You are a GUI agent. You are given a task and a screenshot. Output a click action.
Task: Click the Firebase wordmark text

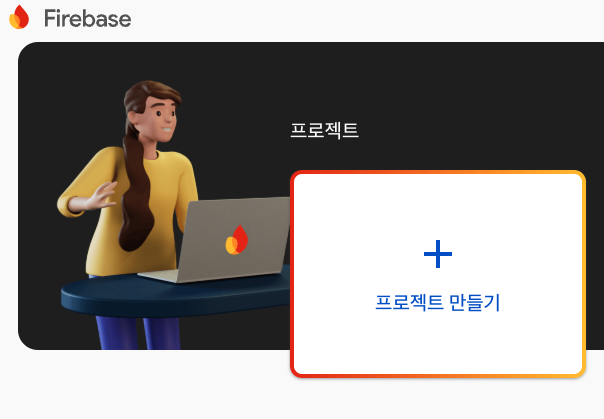(x=87, y=18)
